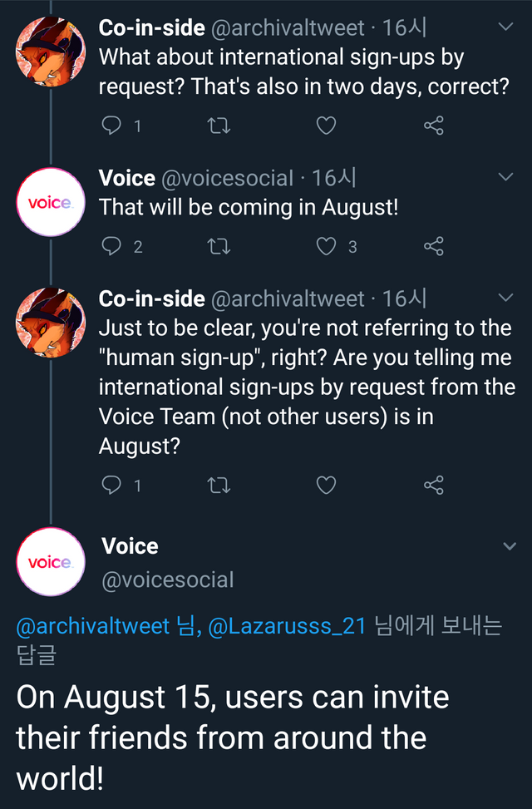Like the "Just to be clear" tweet
The height and width of the screenshot is (809, 532).
327,485
